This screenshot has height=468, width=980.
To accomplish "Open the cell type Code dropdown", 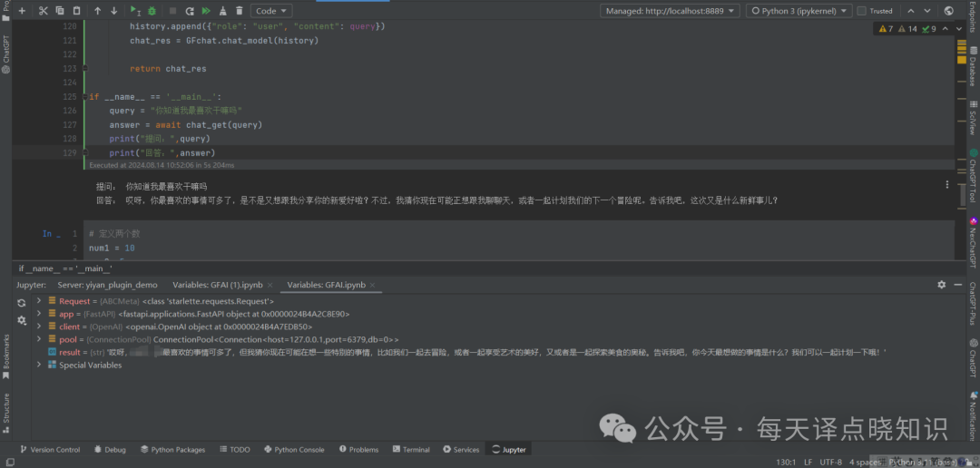I will (x=271, y=11).
